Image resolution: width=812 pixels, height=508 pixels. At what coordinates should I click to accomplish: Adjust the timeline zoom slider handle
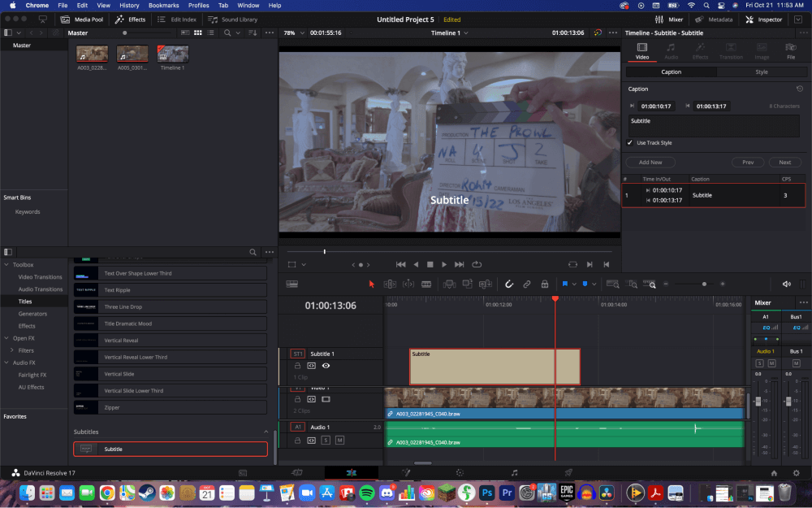pos(704,284)
